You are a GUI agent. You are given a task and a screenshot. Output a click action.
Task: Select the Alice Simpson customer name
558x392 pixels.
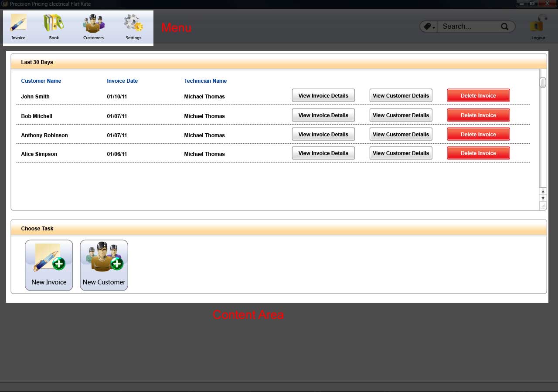(x=39, y=154)
